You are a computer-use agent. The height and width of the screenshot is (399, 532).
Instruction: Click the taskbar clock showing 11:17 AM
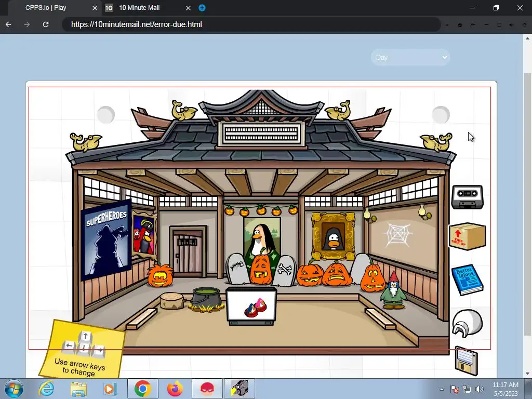tap(506, 389)
